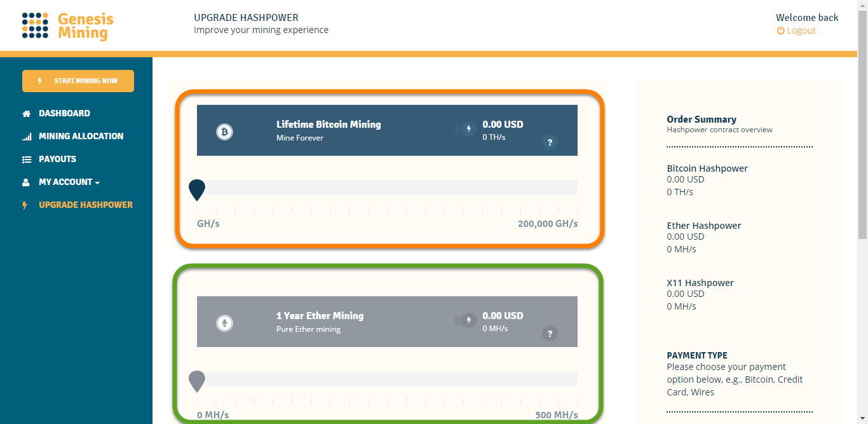Click the Bitcoin mining slider track

387,188
